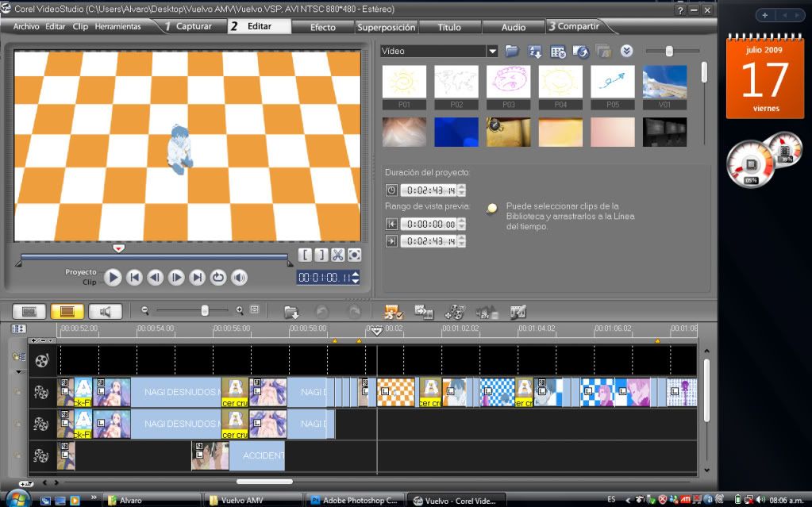This screenshot has height=507, width=812.
Task: Toggle repeat playback in the preview
Action: click(218, 278)
